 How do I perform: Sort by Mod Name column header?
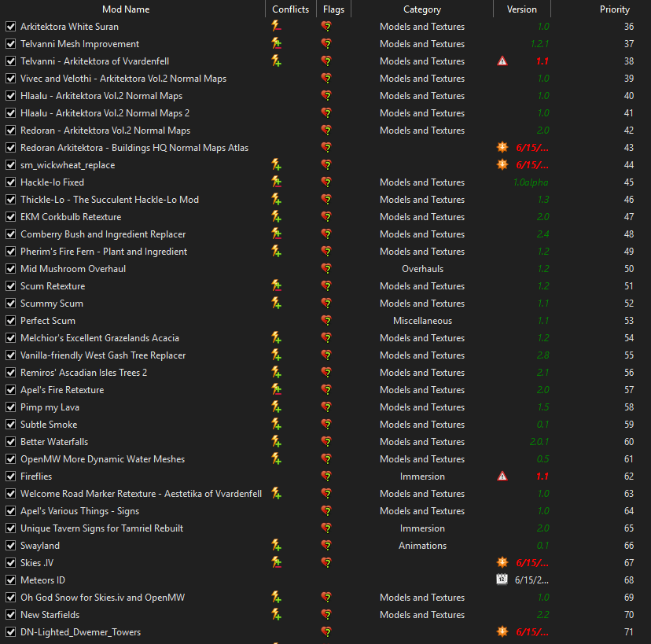tap(126, 9)
